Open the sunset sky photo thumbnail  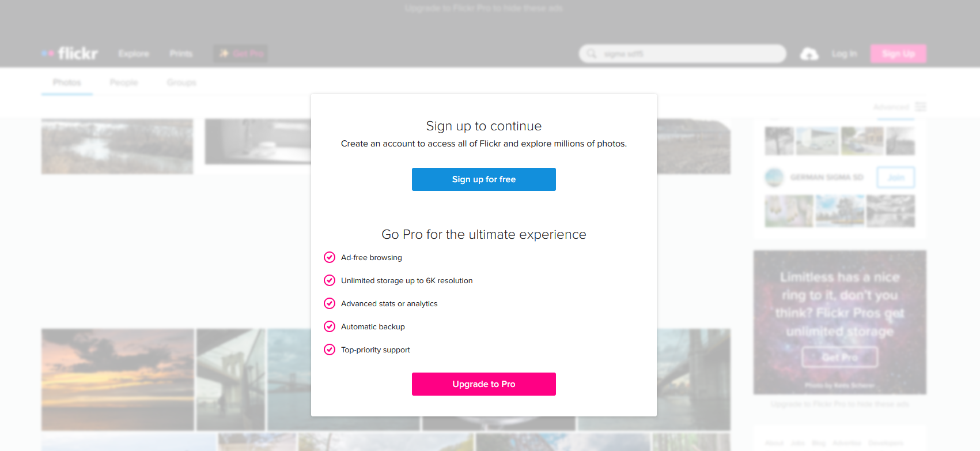(118, 379)
